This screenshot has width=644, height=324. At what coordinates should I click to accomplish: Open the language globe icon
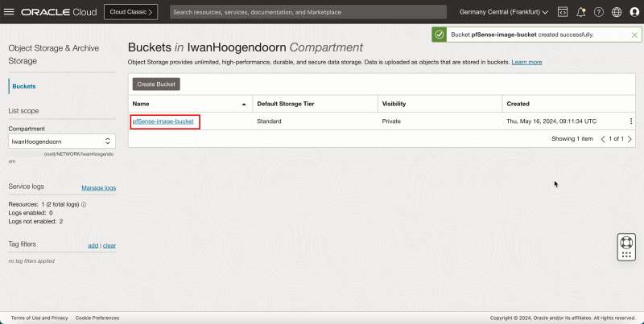[616, 12]
